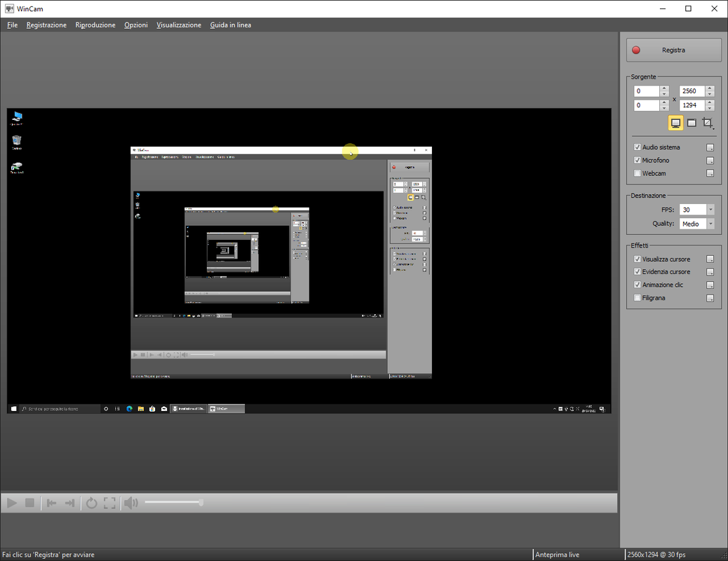Click Edge icon in large preview taskbar
Screen dimensions: 728x561
[130, 409]
